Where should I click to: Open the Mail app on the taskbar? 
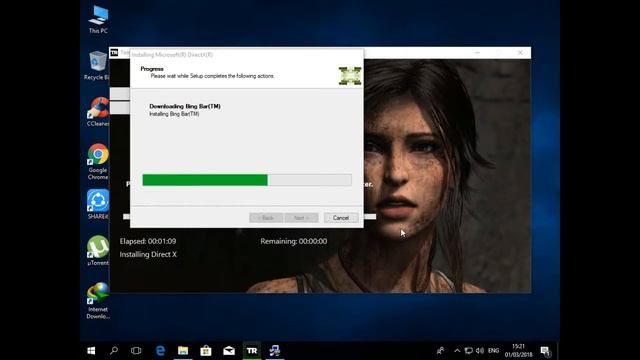[229, 351]
